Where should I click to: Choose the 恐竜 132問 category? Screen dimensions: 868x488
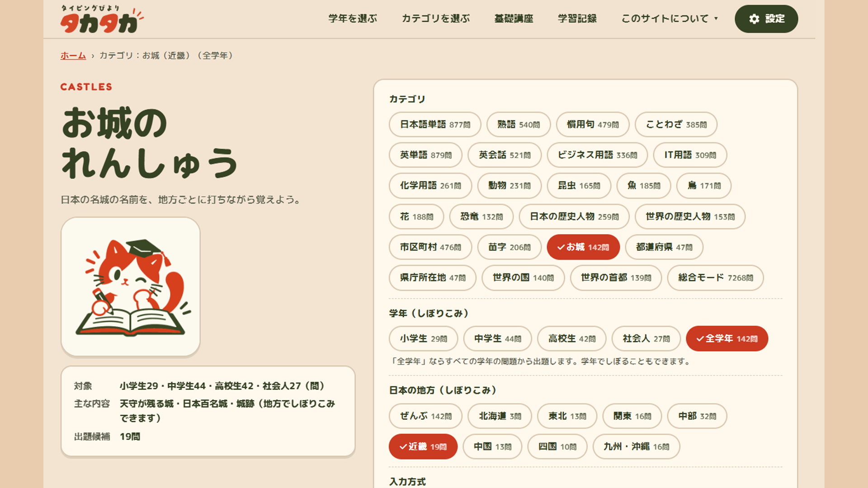(x=481, y=216)
